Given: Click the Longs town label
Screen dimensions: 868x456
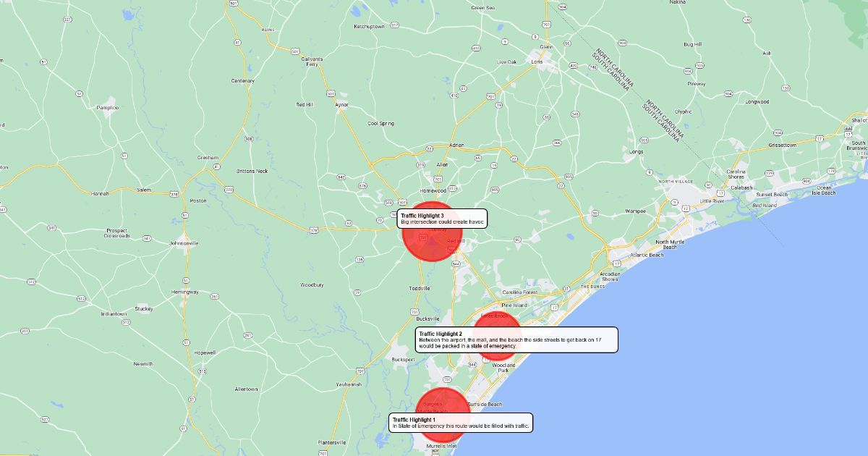Looking at the screenshot, I should [x=637, y=152].
